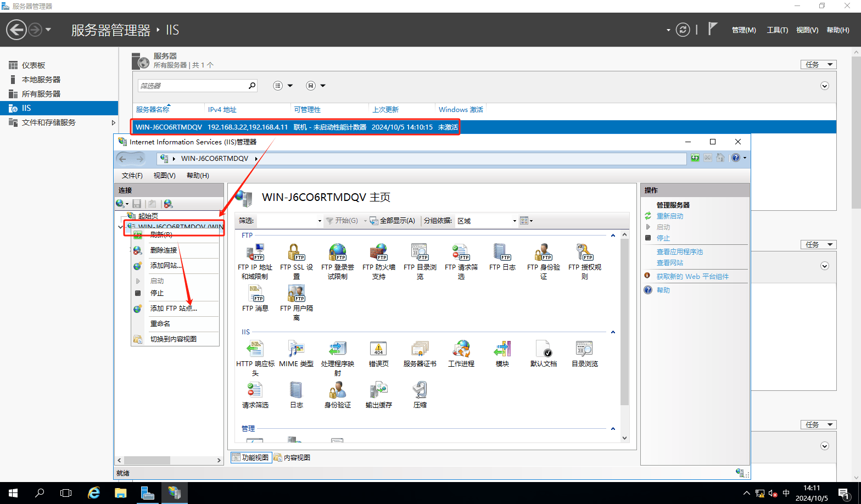Open IIS Manager View menu
Screen dimensions: 861x504
[x=164, y=176]
